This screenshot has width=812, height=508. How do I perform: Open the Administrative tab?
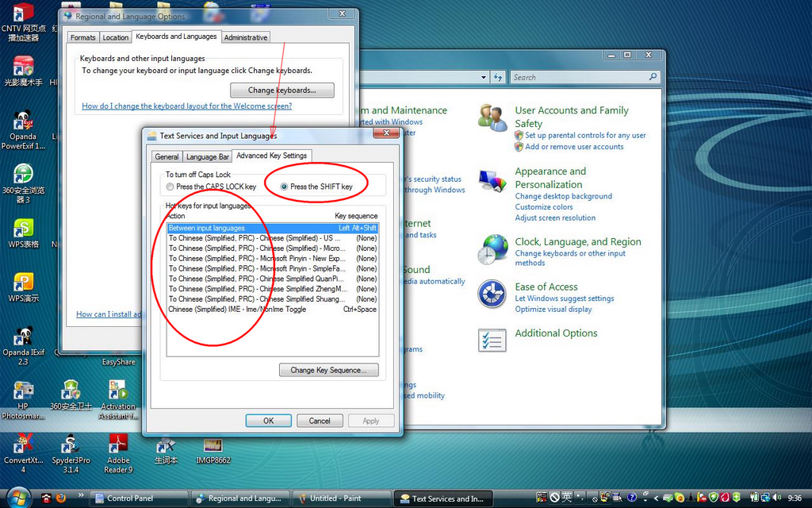(246, 37)
